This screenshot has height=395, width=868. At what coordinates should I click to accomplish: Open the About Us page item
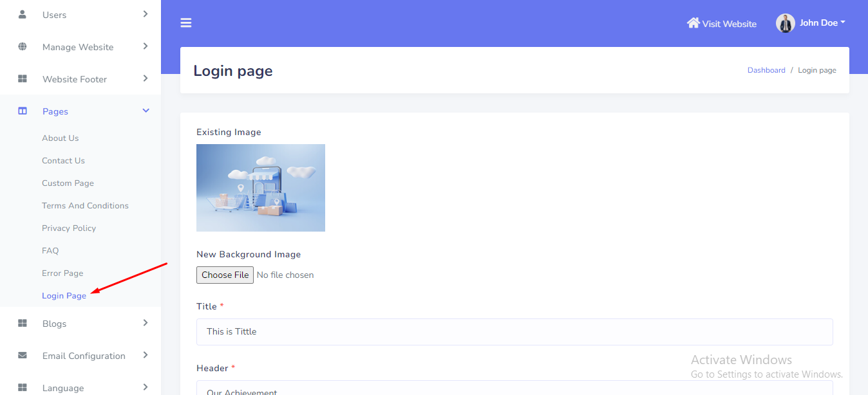(x=61, y=138)
